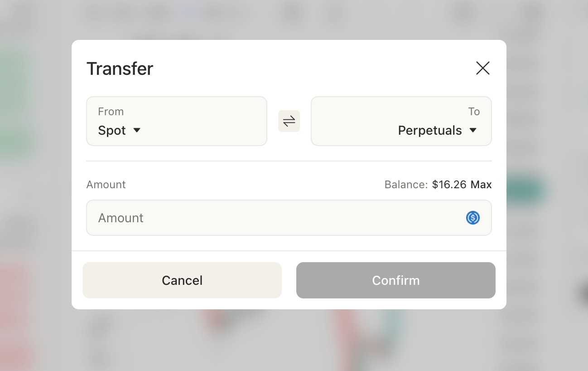Click Max to use full balance
The image size is (588, 371).
pyautogui.click(x=481, y=185)
